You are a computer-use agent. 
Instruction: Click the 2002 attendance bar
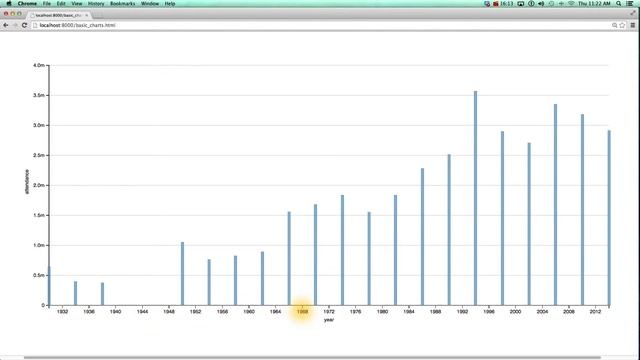pos(529,224)
